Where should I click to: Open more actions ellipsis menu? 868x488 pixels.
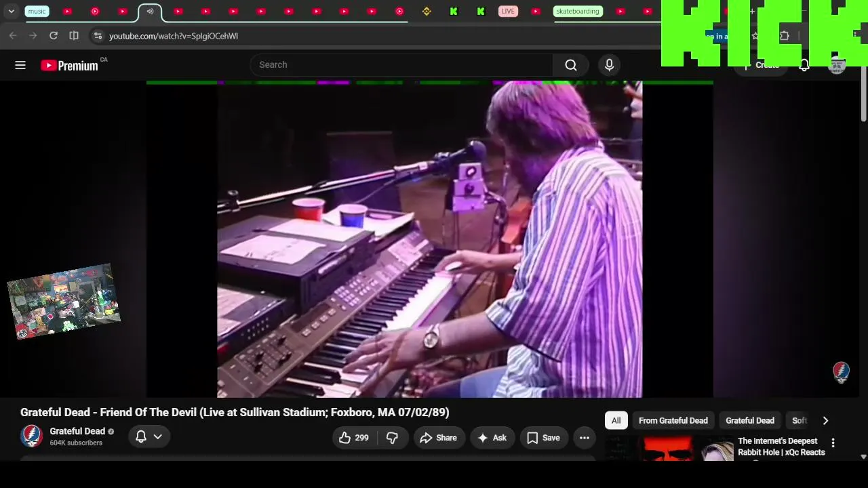585,438
